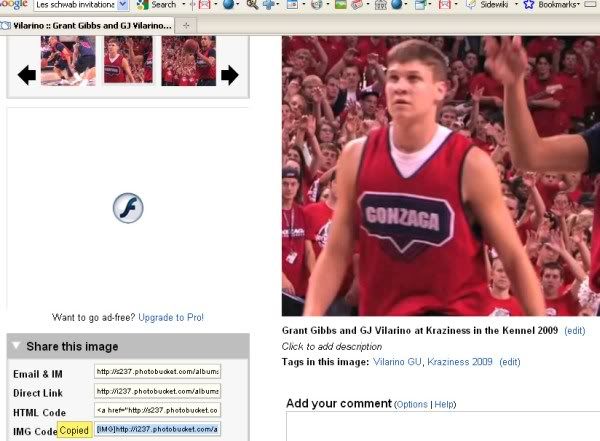Click the yellow Copied tooltip
600x441 pixels.
tap(75, 430)
